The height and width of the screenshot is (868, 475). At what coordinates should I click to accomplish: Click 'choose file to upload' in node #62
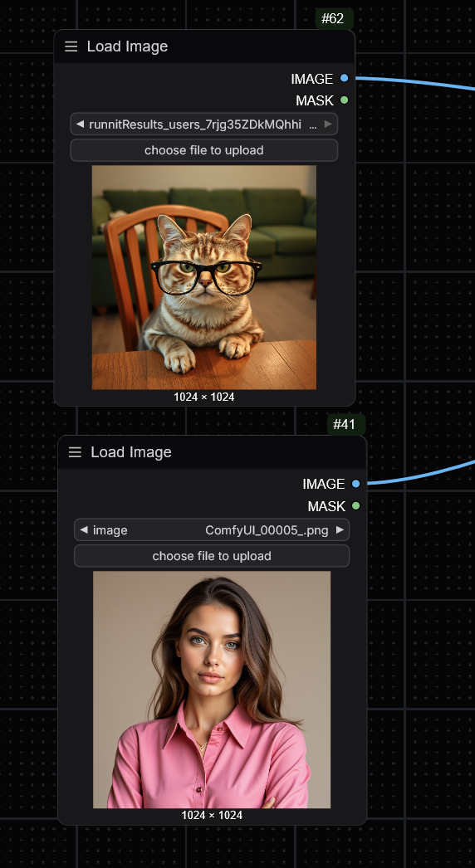[204, 150]
